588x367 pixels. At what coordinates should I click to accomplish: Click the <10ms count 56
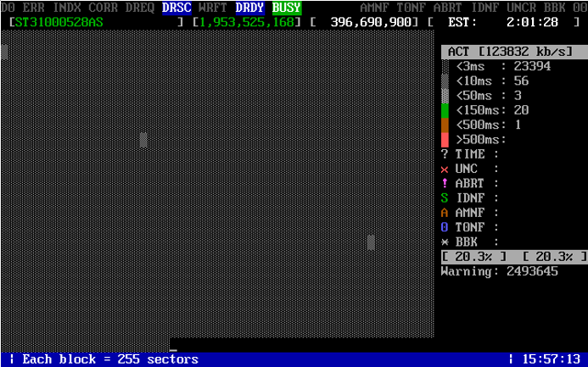pos(522,81)
